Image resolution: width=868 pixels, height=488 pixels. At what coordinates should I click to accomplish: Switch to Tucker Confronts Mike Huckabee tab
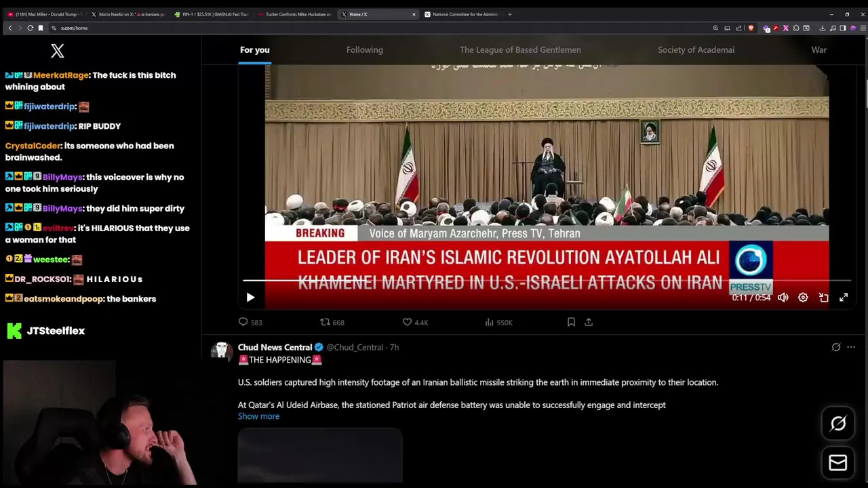[x=294, y=14]
